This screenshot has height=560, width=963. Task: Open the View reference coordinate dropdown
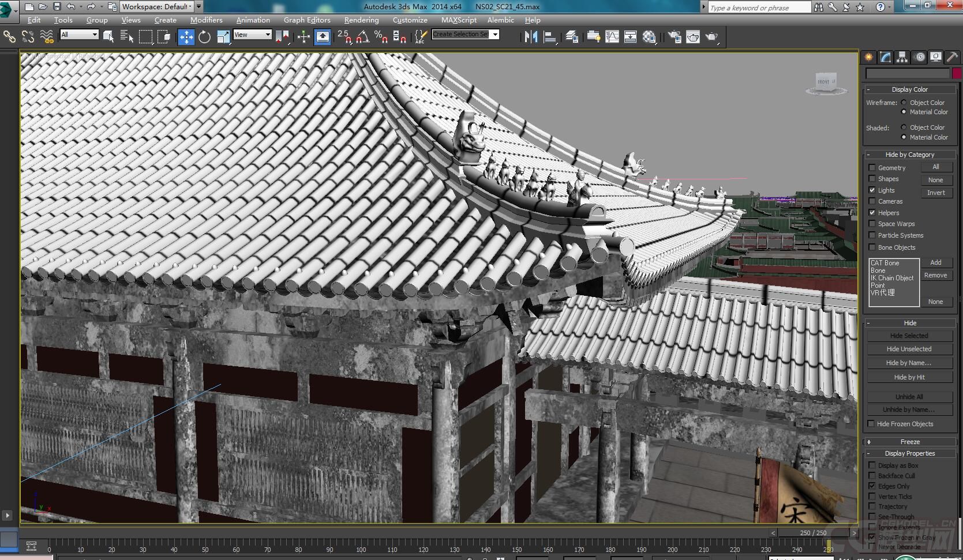pos(252,35)
